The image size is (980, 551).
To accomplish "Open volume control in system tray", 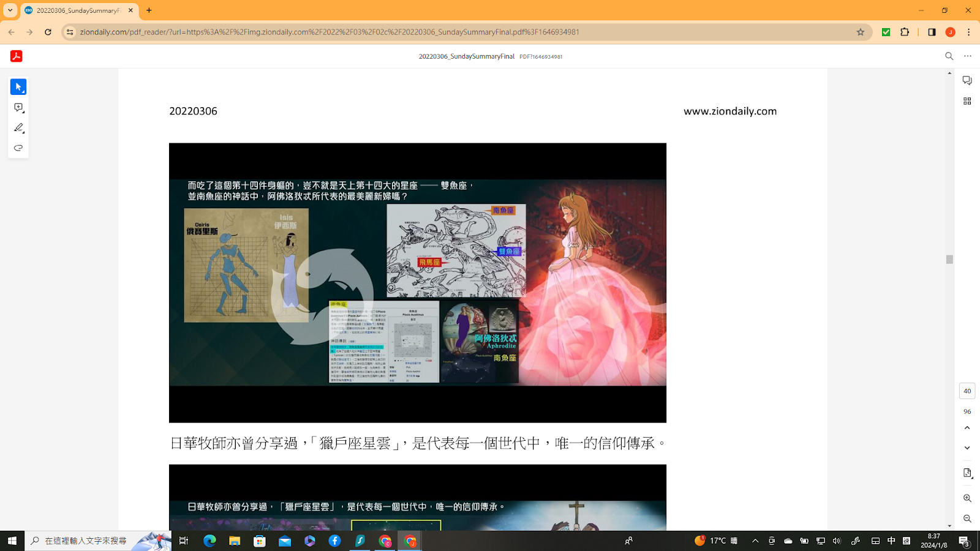I will (x=837, y=541).
